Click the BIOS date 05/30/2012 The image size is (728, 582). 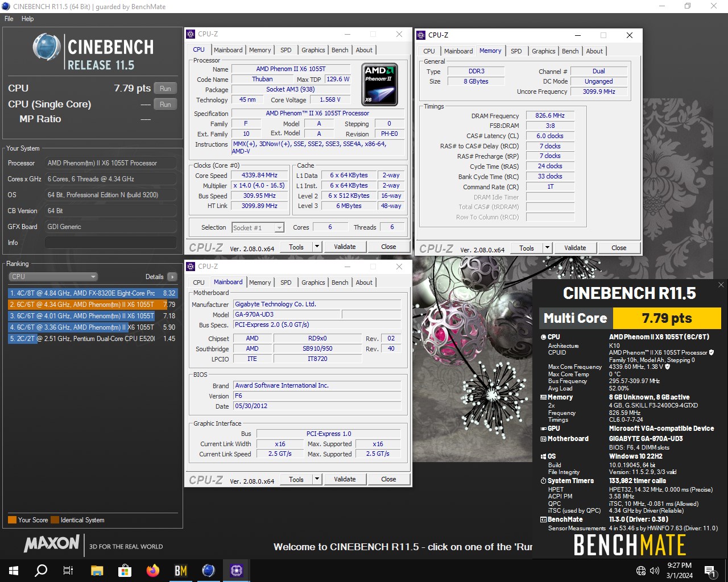[317, 406]
